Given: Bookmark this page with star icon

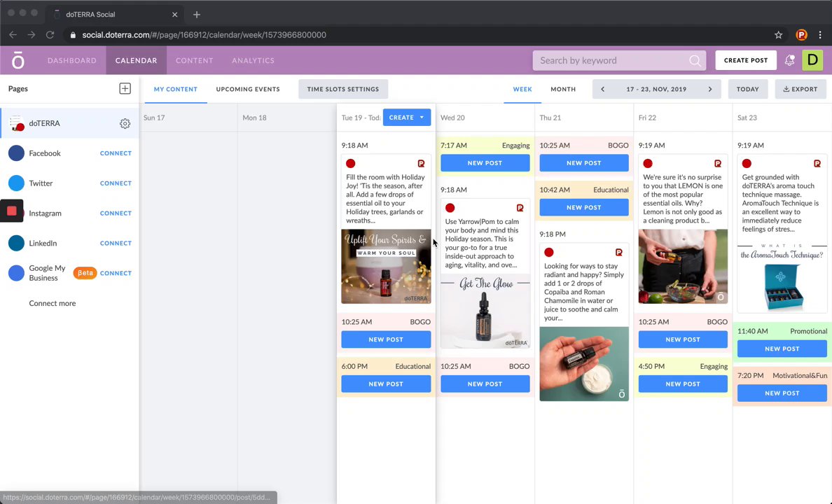Looking at the screenshot, I should pyautogui.click(x=778, y=35).
